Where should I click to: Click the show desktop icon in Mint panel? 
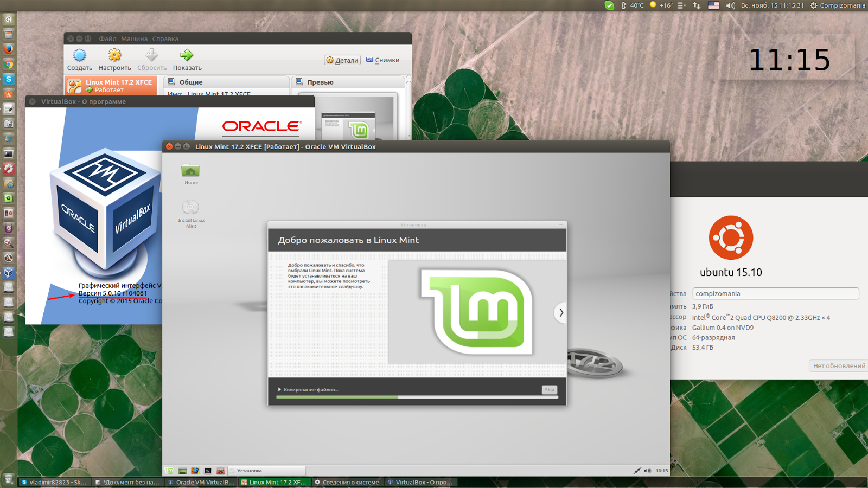[x=182, y=471]
